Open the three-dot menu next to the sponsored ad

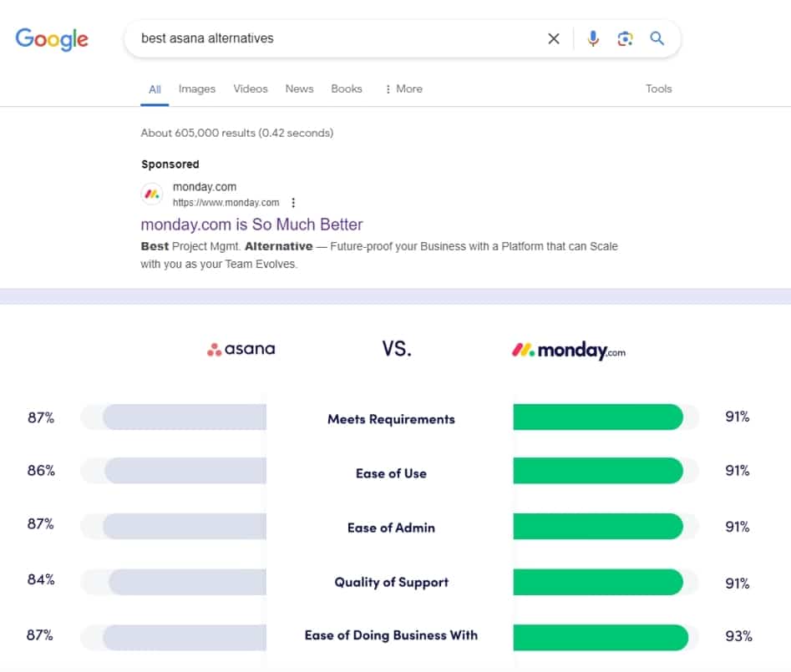[x=293, y=202]
